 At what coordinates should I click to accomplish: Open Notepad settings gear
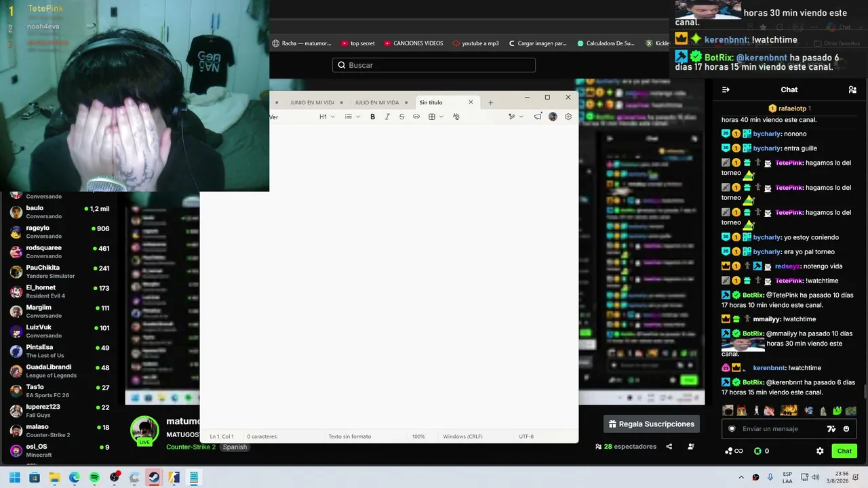568,117
